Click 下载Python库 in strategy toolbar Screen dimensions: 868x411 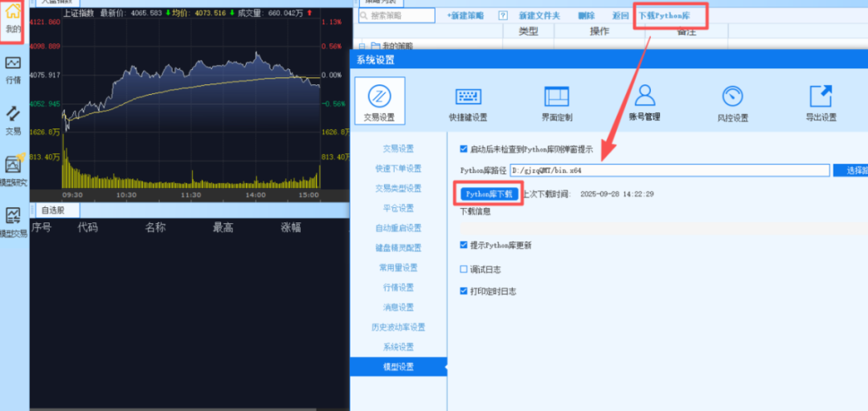click(665, 16)
